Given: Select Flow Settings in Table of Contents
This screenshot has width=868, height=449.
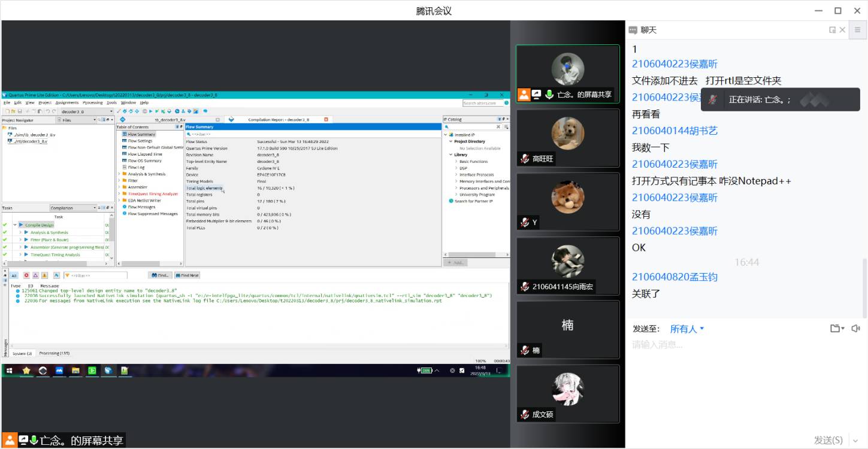Looking at the screenshot, I should coord(140,141).
